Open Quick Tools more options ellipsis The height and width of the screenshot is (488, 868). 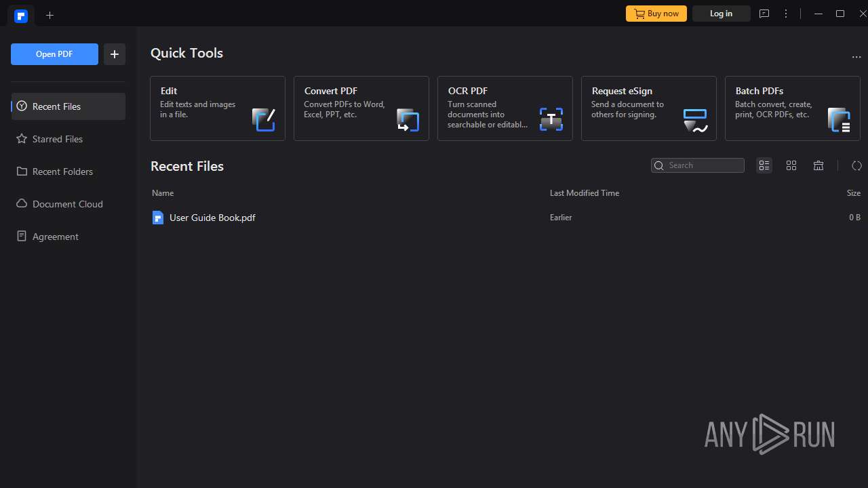pyautogui.click(x=856, y=58)
